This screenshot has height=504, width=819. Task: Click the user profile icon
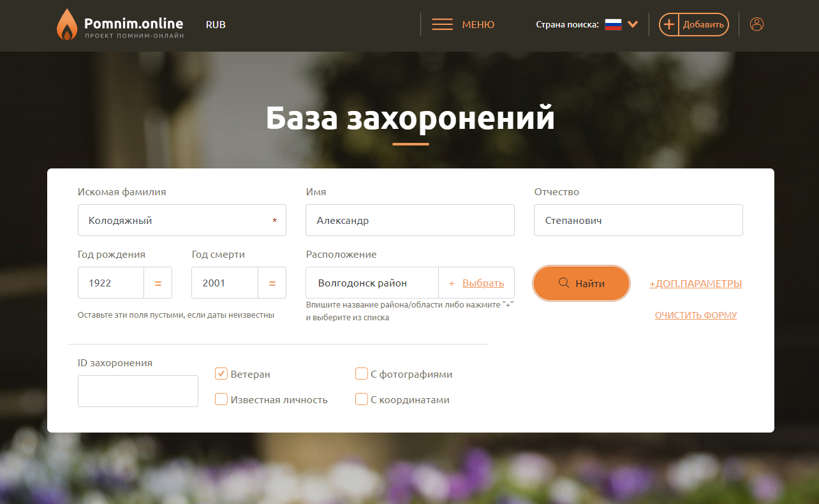point(756,24)
